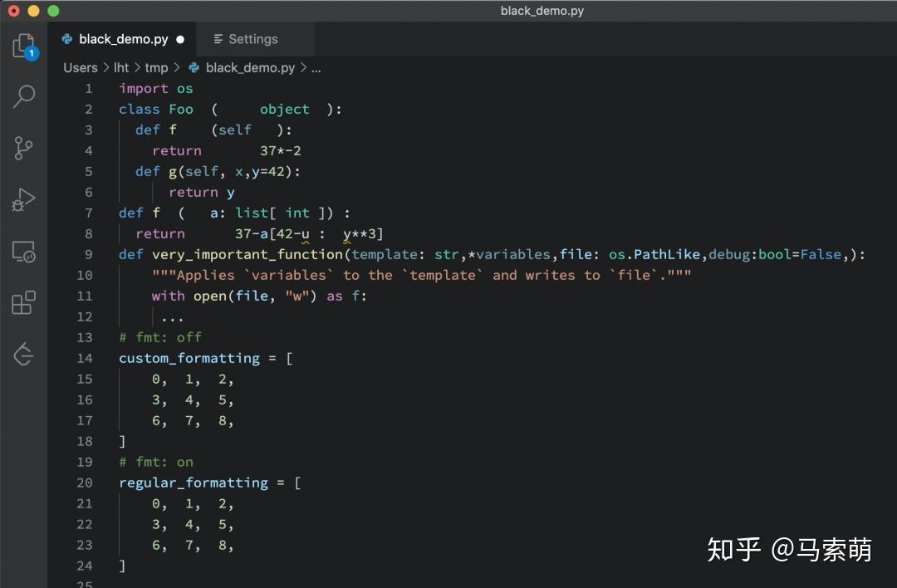The width and height of the screenshot is (897, 588).
Task: Select the bottom arrow-shaped activity bar icon
Action: [x=24, y=354]
